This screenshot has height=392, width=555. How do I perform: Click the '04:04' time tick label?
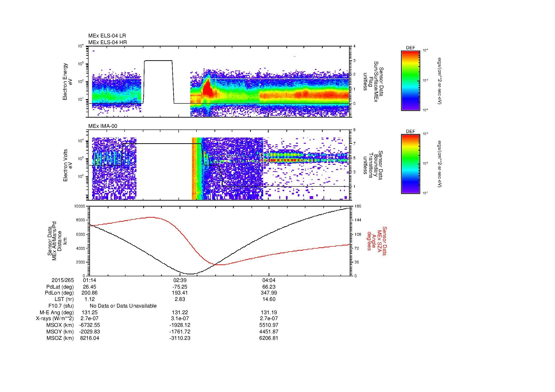[x=269, y=280]
